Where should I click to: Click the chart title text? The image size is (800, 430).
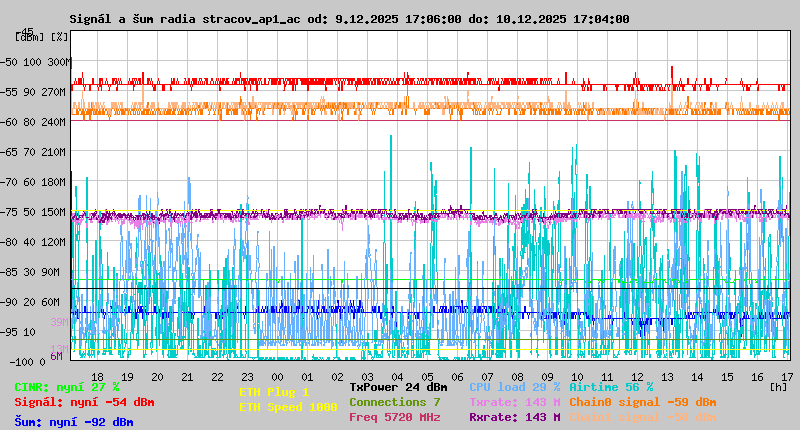(349, 19)
